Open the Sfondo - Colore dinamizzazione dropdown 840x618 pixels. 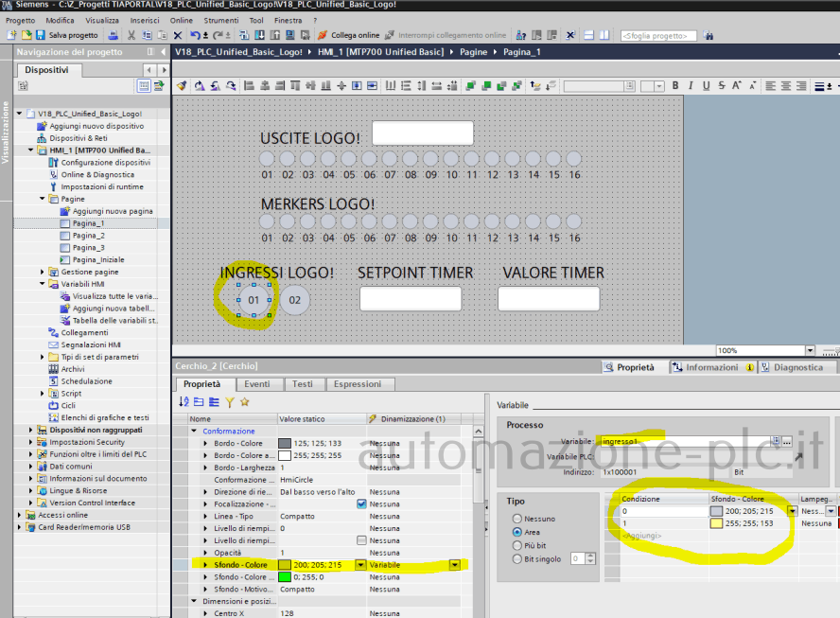point(454,565)
